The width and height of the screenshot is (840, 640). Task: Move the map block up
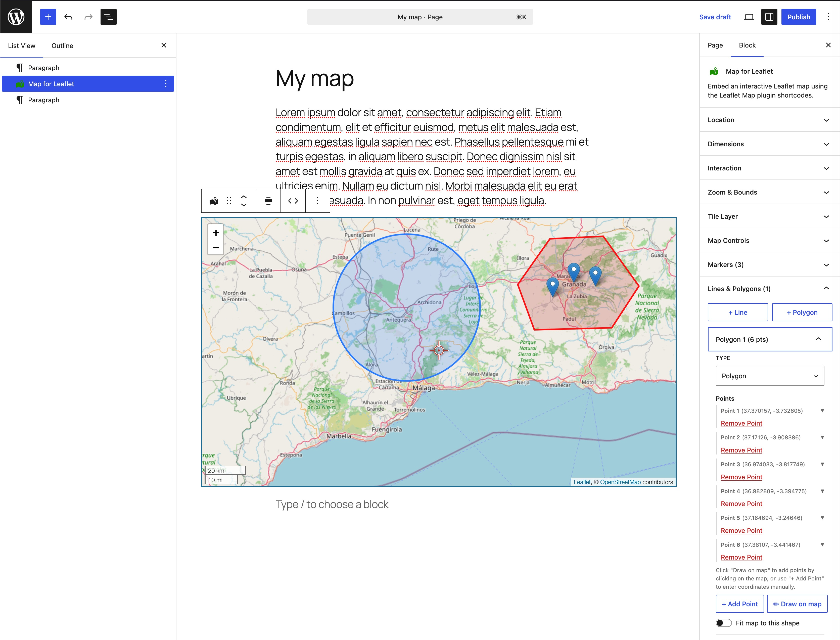244,197
